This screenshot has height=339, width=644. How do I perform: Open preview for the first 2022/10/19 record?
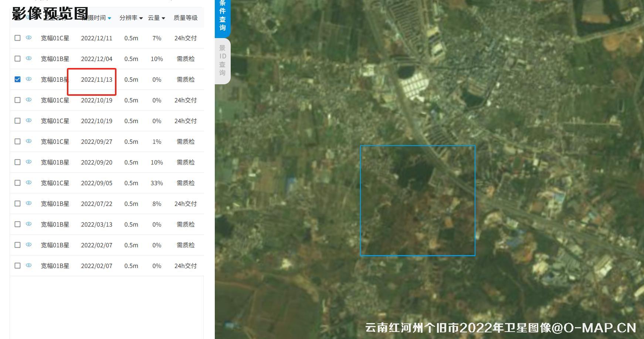tap(28, 100)
